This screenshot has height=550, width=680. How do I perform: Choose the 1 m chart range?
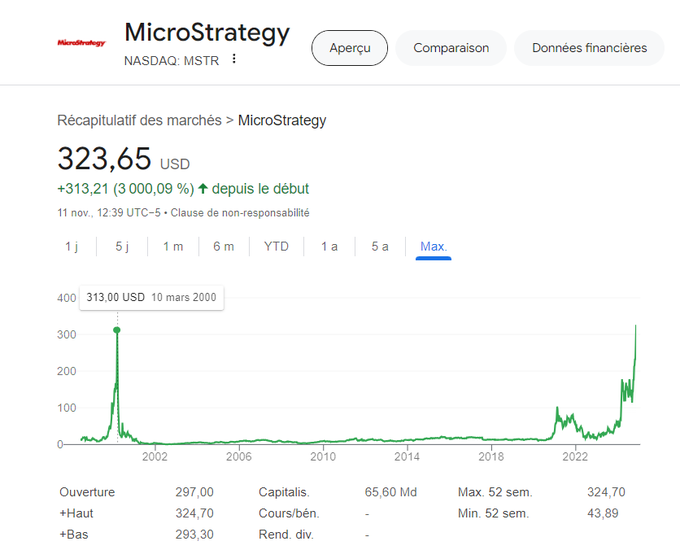point(173,246)
